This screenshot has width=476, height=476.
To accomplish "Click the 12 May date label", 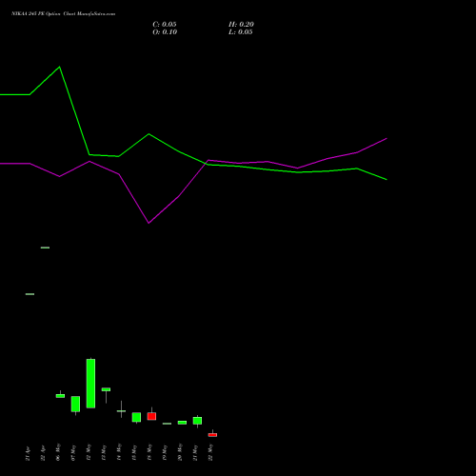I will [x=89, y=452].
